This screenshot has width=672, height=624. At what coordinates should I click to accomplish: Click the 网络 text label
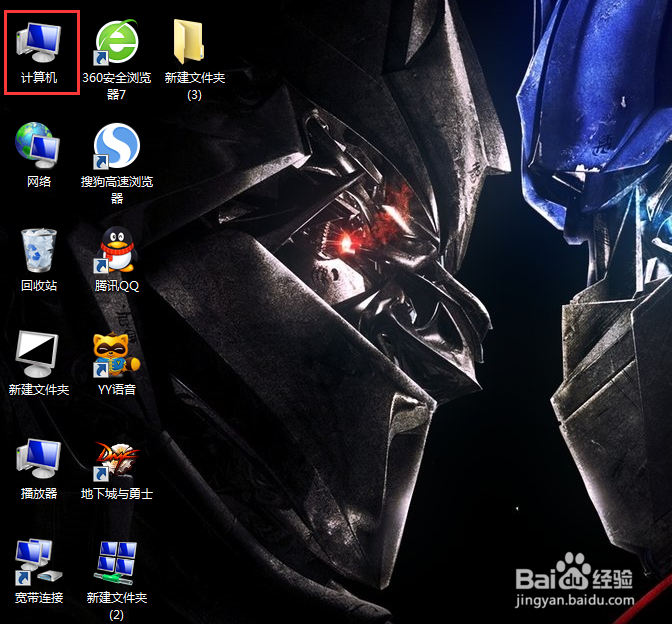39,181
